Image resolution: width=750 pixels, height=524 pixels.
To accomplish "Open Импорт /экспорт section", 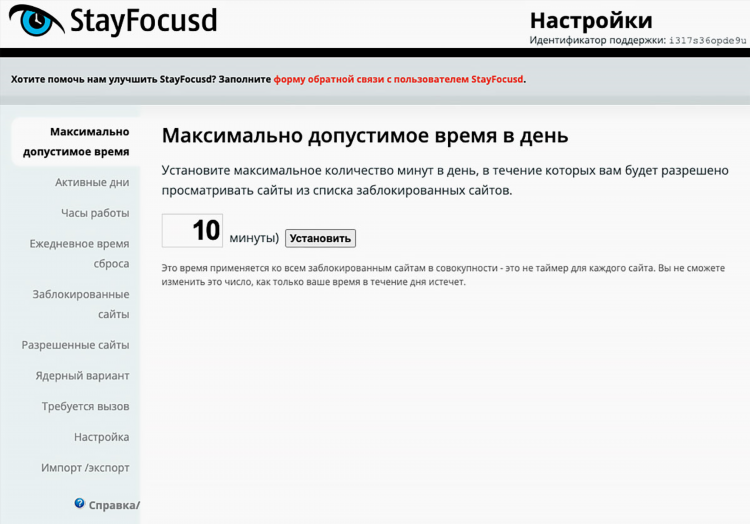I will (85, 468).
